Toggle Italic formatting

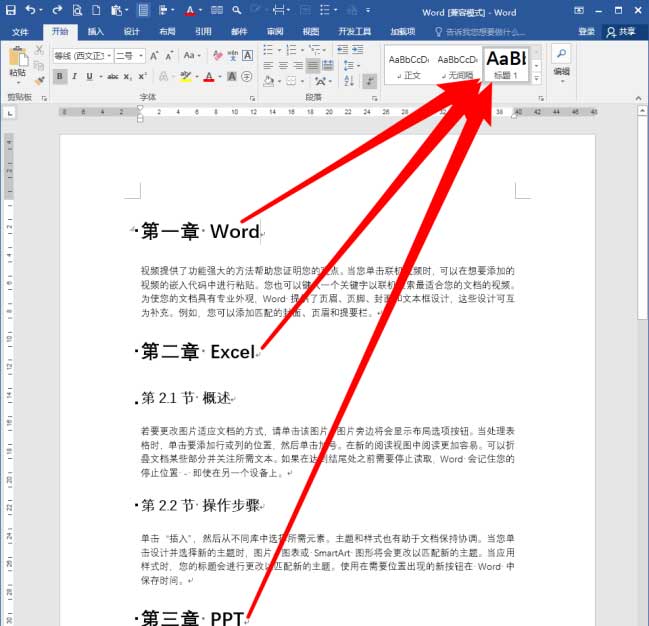click(74, 77)
